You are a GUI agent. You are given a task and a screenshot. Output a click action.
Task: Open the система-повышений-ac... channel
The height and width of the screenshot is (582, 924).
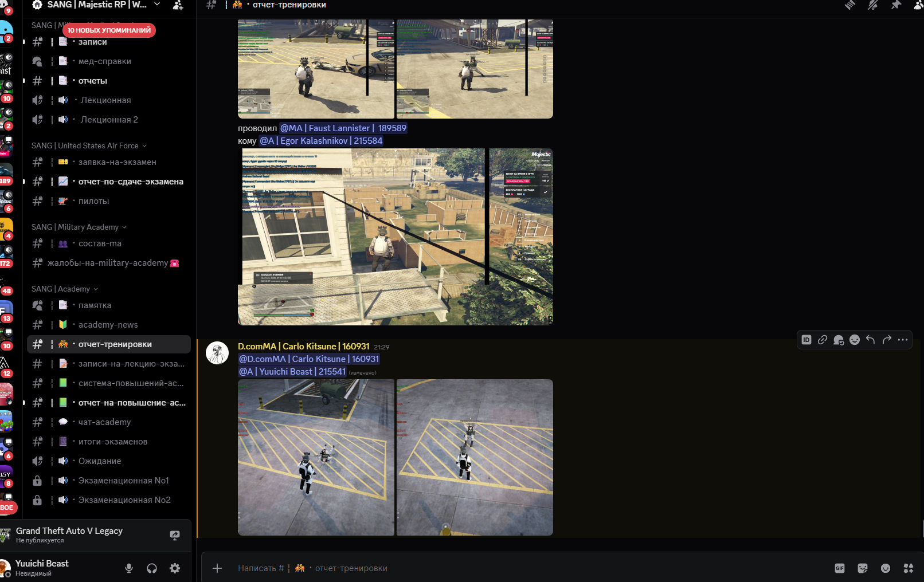click(109, 383)
